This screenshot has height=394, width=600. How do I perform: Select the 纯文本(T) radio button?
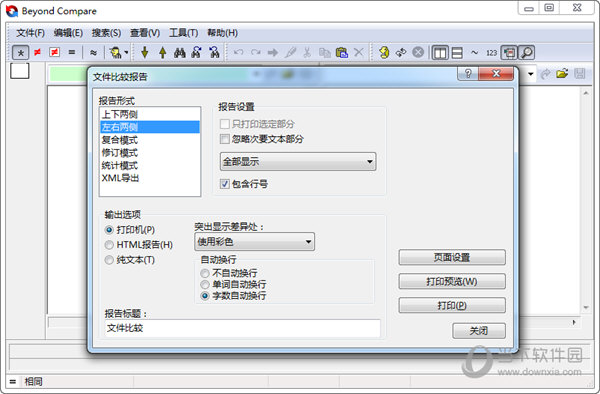pyautogui.click(x=109, y=260)
